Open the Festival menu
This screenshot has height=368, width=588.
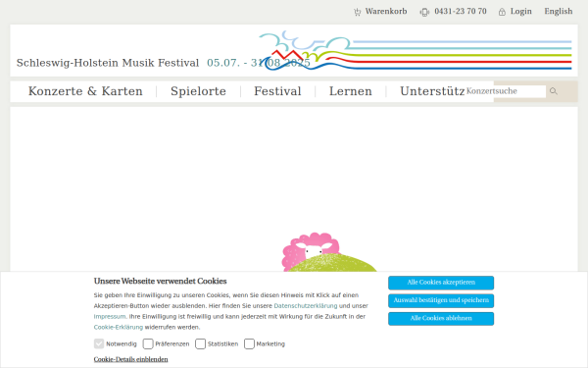(277, 91)
